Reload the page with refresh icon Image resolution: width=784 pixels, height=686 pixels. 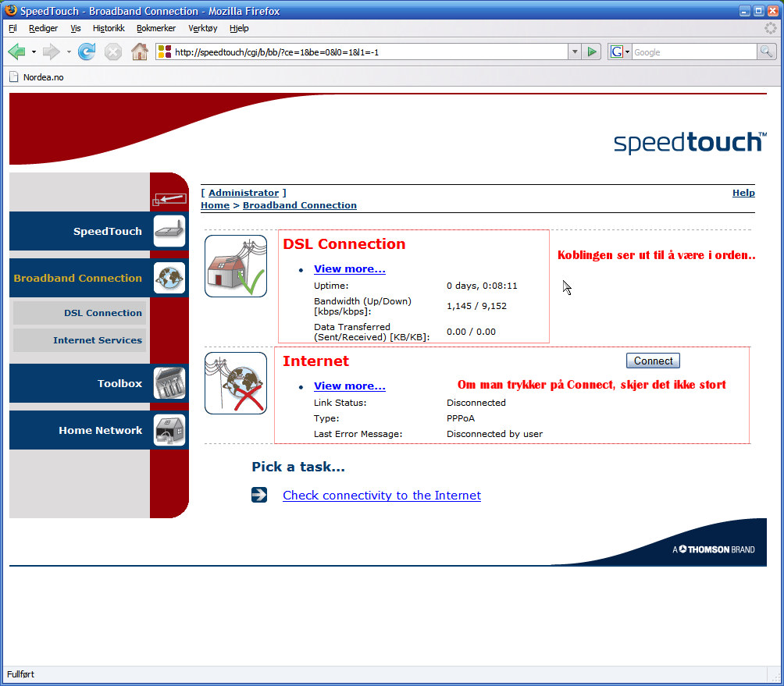point(87,52)
